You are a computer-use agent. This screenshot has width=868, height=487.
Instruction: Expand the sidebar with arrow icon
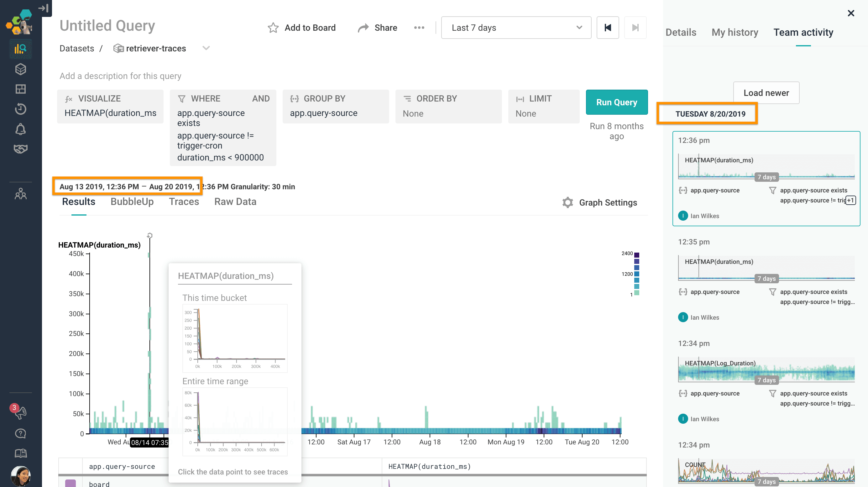click(44, 8)
